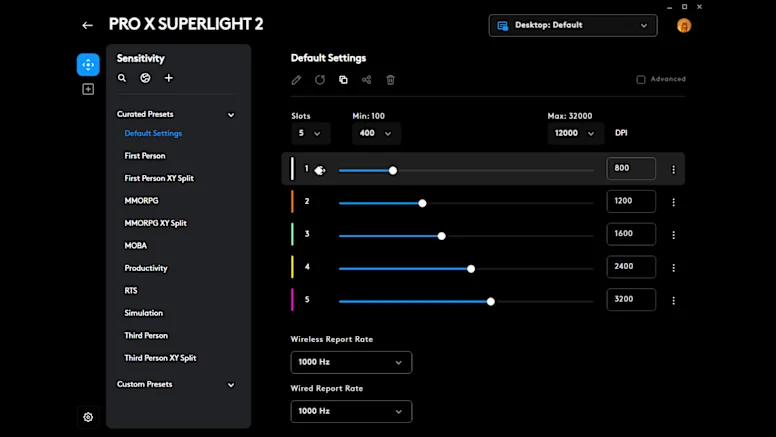Screen dimensions: 776x437
Task: Collapse the Curated Presets section
Action: 231,115
